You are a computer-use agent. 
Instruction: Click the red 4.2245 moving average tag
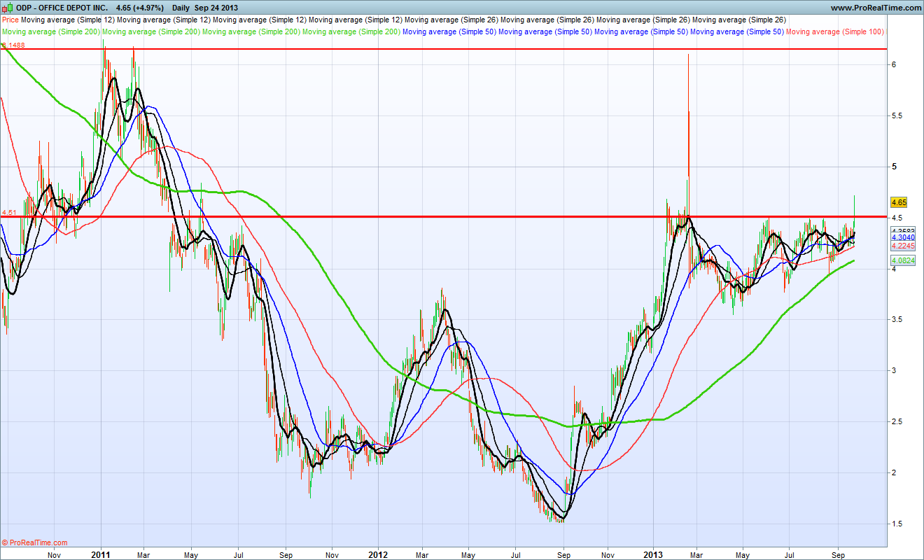point(903,246)
